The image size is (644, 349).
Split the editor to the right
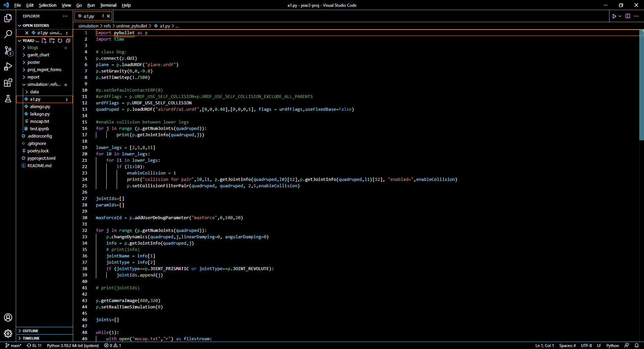click(x=628, y=16)
